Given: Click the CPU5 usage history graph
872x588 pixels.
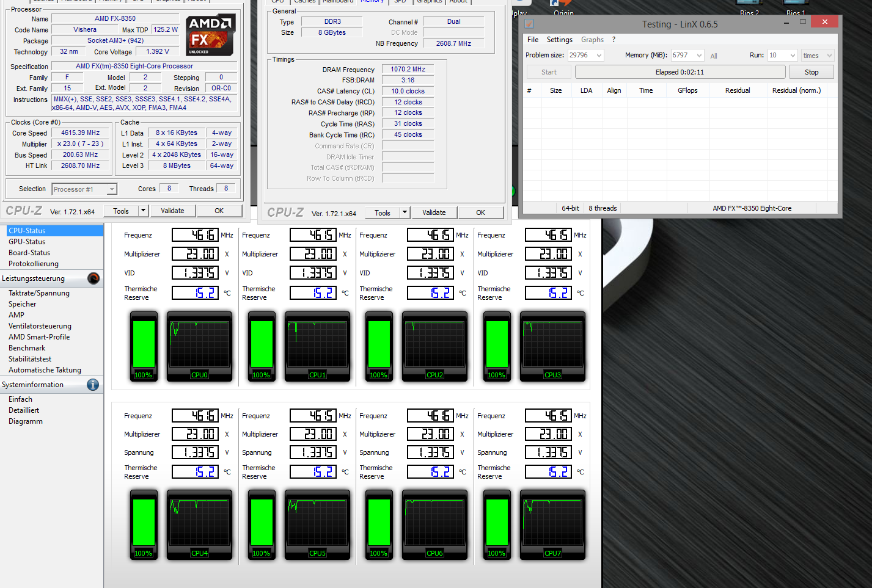Looking at the screenshot, I should [x=317, y=524].
